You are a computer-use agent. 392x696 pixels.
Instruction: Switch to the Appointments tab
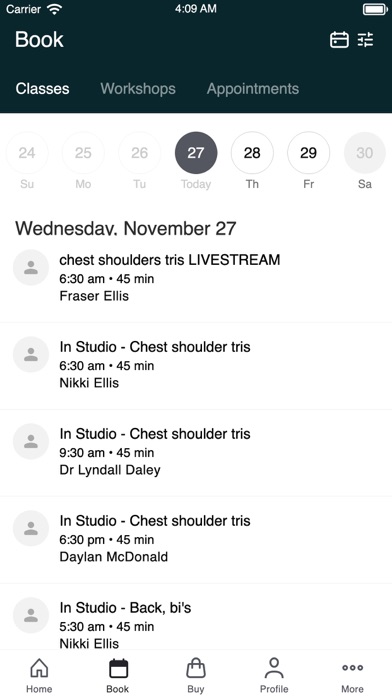coord(253,88)
